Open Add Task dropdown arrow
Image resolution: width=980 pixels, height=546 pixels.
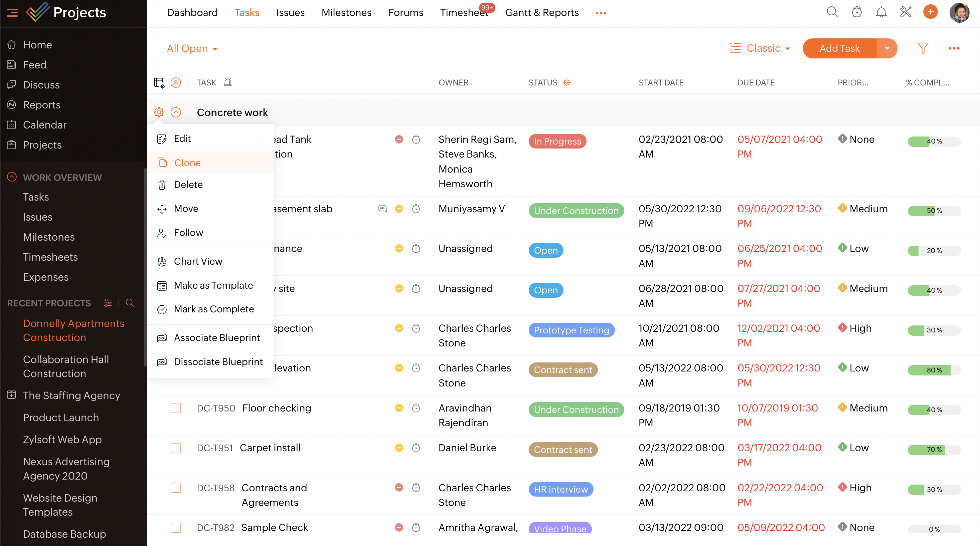(x=887, y=48)
